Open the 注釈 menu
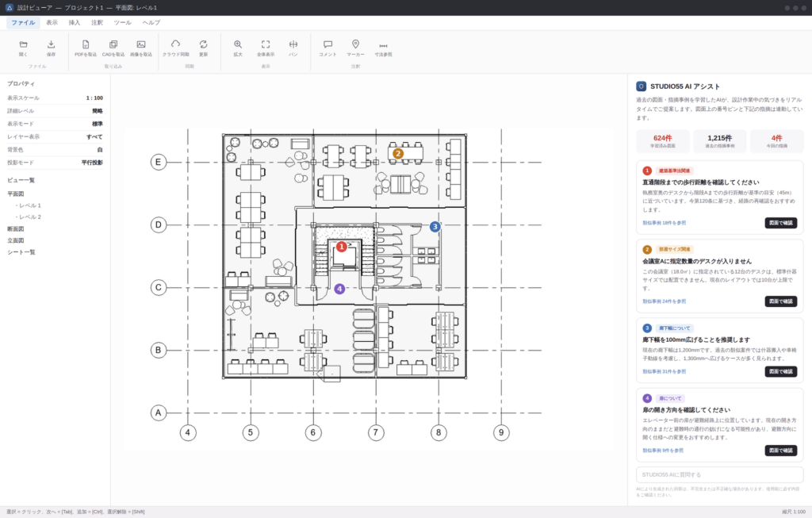Image resolution: width=812 pixels, height=518 pixels. tap(97, 23)
